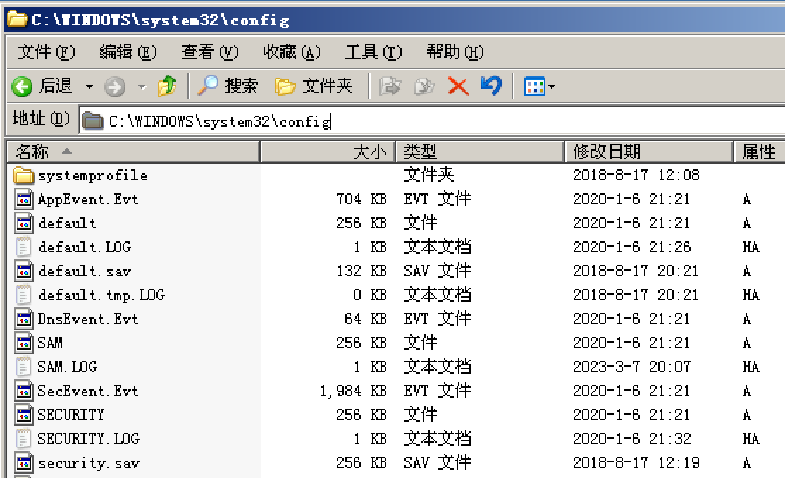The height and width of the screenshot is (478, 785).
Task: Click the Copy To folder icon
Action: click(424, 86)
